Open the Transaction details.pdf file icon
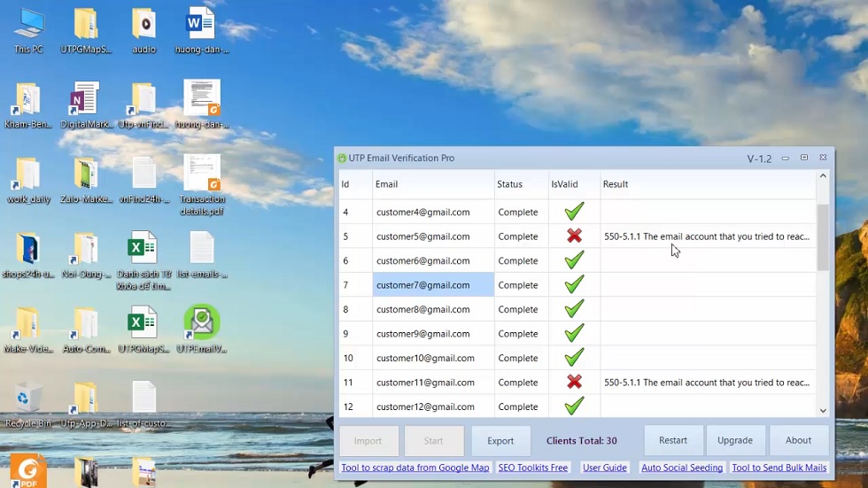 pos(202,175)
